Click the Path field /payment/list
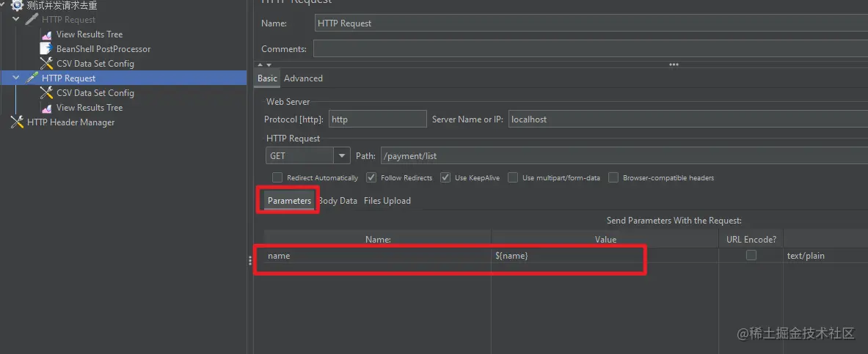Viewport: 868px width, 354px height. point(624,156)
